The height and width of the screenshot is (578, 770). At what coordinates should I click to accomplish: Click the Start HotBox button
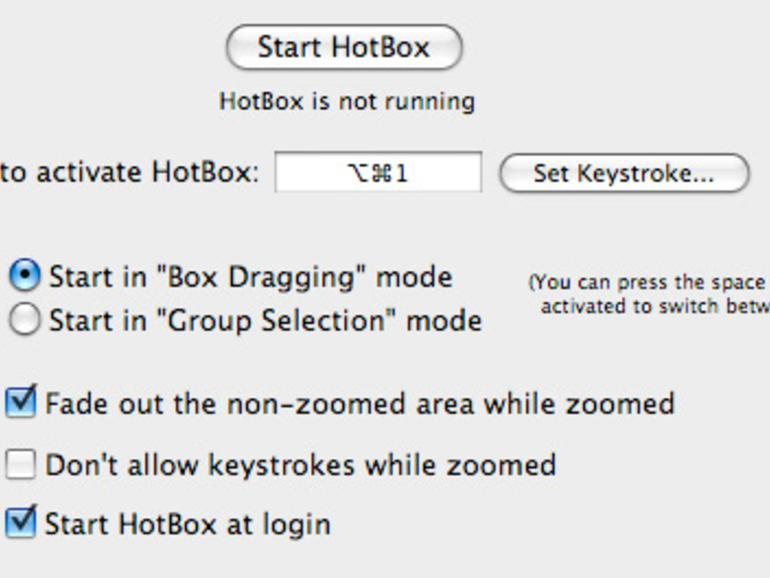pos(344,48)
